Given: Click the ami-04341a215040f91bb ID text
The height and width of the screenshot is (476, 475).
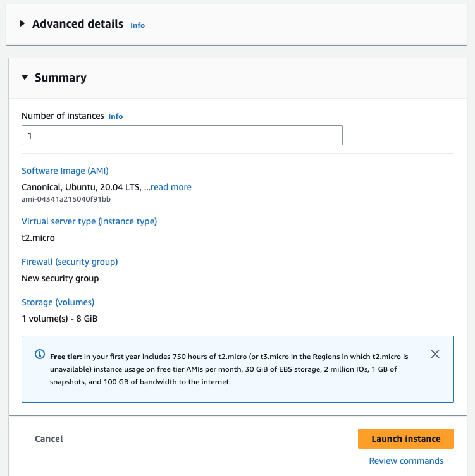Looking at the screenshot, I should 66,199.
